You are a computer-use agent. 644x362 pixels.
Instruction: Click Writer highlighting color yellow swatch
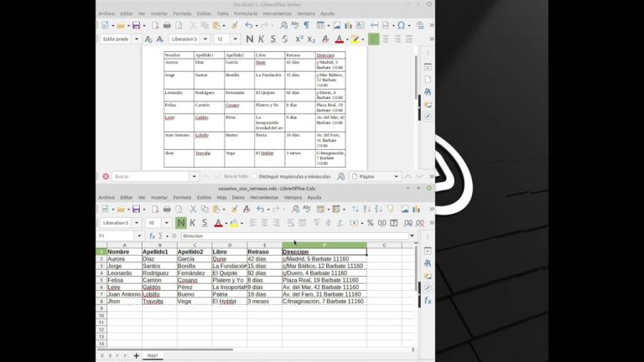(x=355, y=39)
